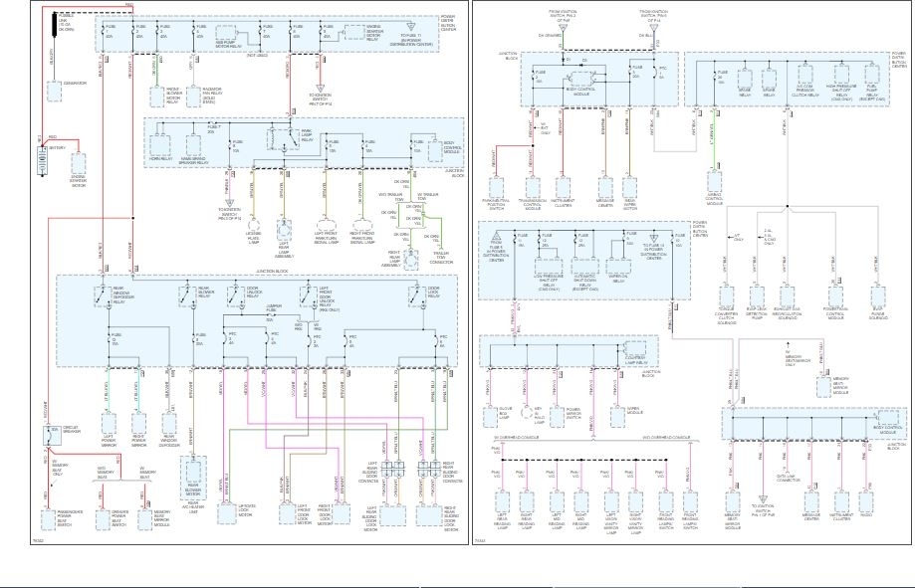Screen dimensions: 915x588
Task: Select the Rear Blower Motor box
Action: (x=193, y=473)
